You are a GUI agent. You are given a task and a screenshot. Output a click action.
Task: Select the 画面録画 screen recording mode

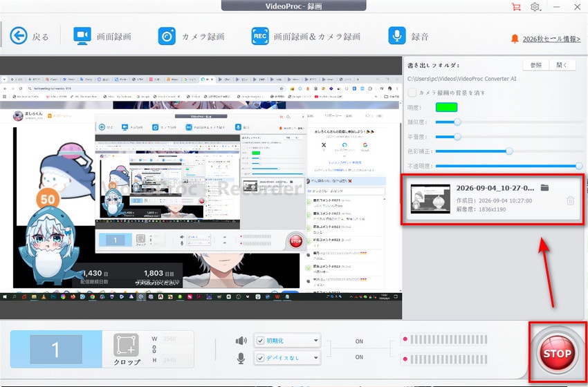[x=102, y=37]
